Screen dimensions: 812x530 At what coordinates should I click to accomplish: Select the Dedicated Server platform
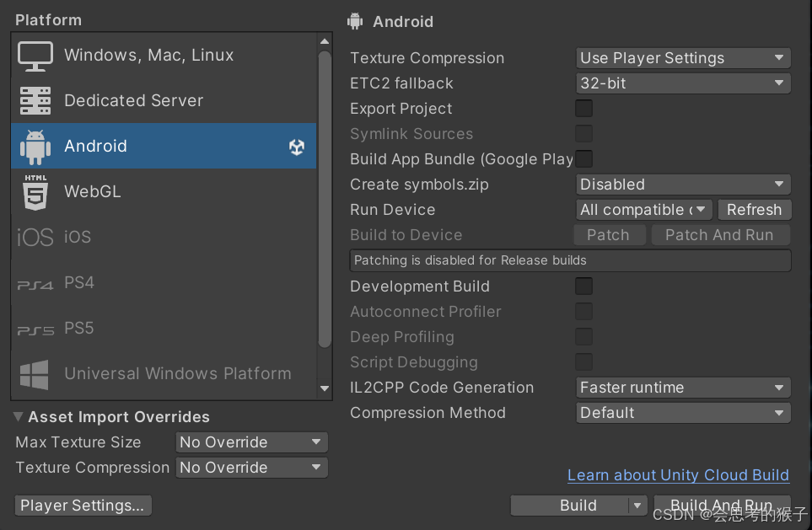point(164,100)
